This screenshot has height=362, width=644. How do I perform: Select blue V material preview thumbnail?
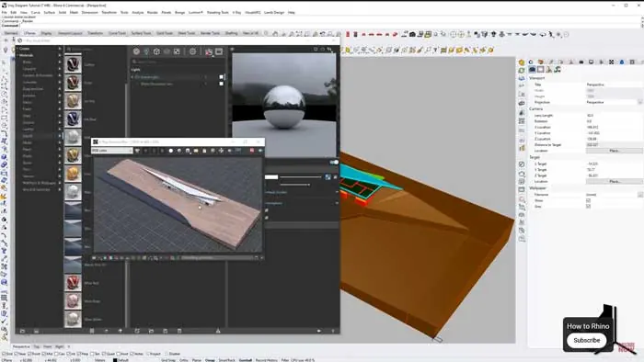coord(73,119)
